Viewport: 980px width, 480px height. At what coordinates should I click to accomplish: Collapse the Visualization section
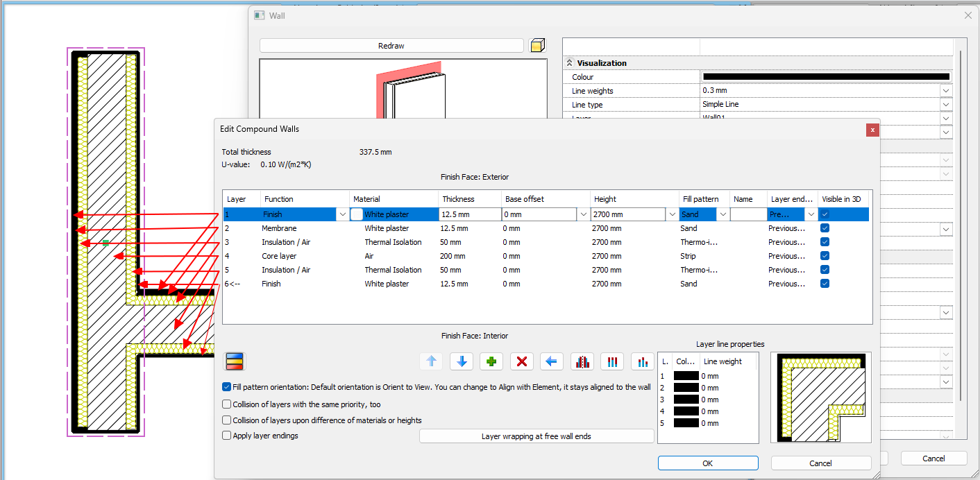coord(570,63)
